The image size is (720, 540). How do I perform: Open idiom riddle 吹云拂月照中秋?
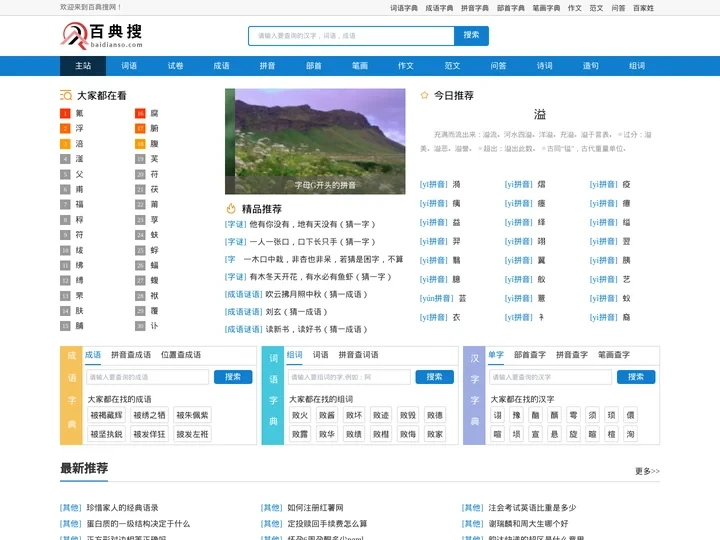point(316,294)
